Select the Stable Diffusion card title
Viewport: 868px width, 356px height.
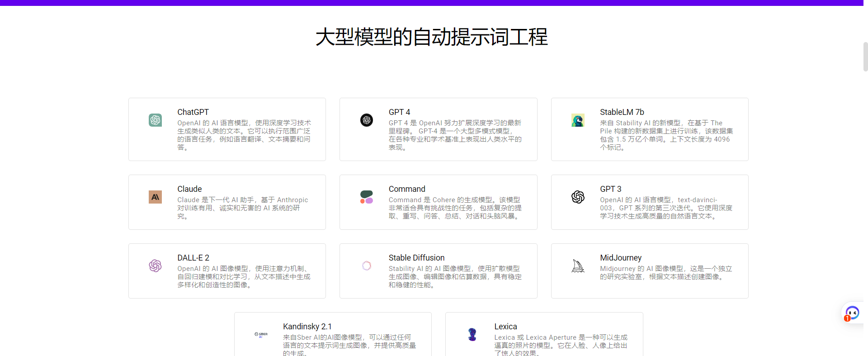click(416, 258)
